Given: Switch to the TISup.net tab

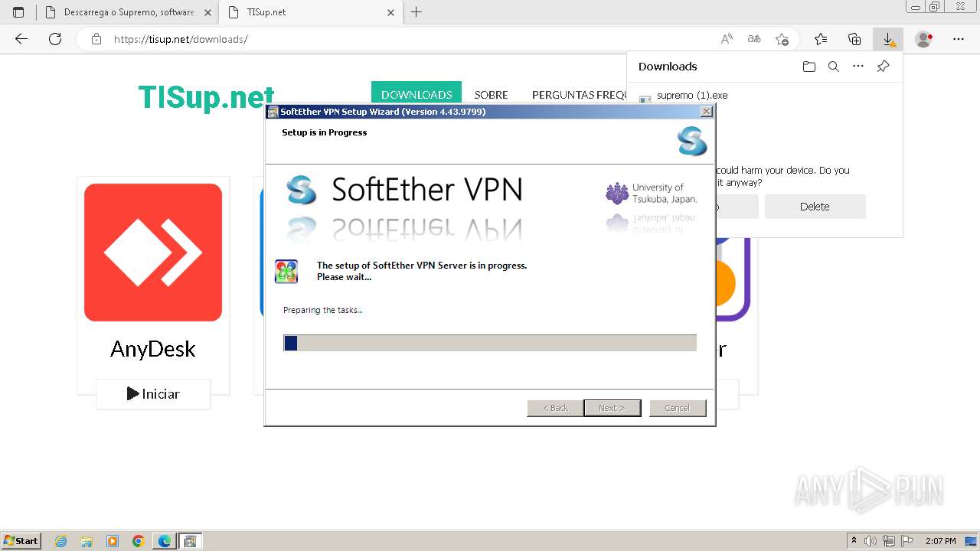Looking at the screenshot, I should click(310, 12).
